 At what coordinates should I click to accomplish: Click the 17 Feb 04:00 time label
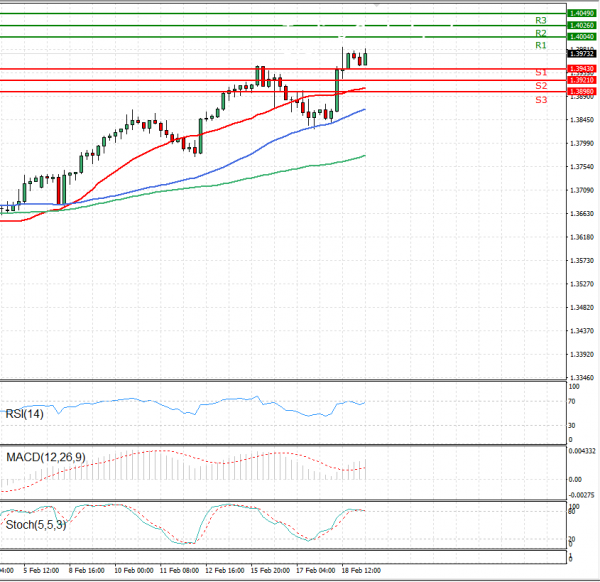(x=316, y=571)
